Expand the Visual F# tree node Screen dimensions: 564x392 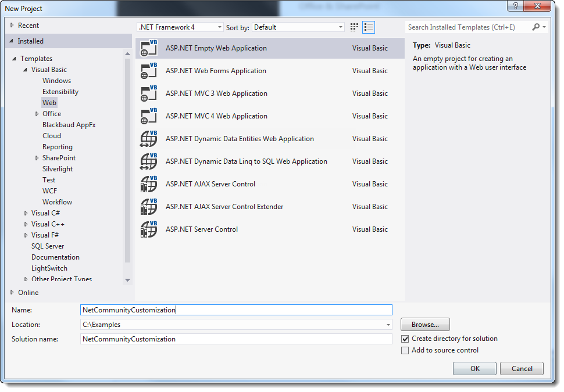[x=26, y=235]
